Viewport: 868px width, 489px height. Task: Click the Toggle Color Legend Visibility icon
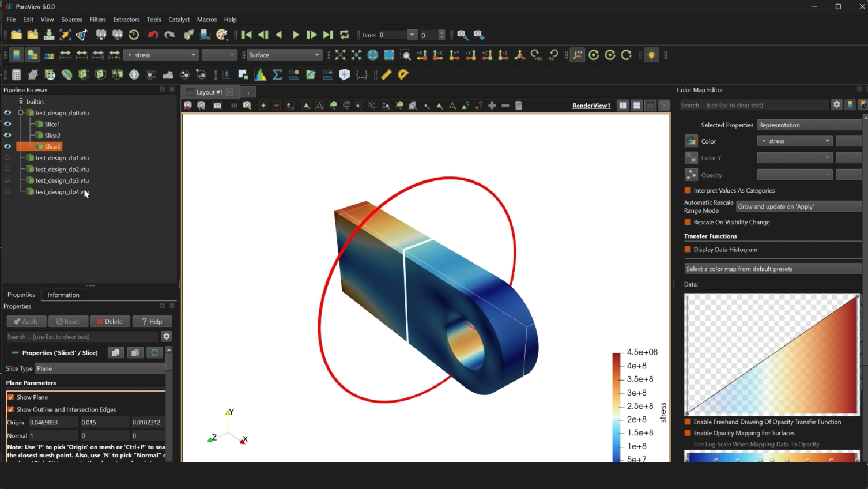click(x=16, y=55)
